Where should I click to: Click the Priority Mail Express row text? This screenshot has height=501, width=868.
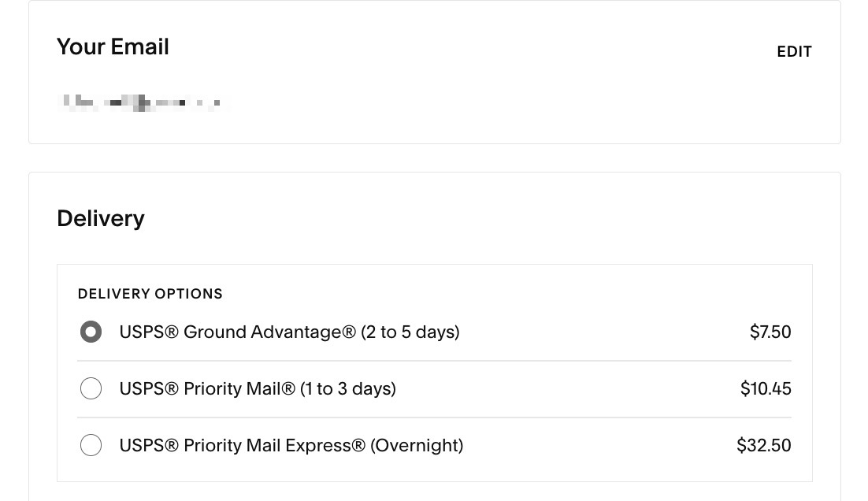tap(291, 445)
